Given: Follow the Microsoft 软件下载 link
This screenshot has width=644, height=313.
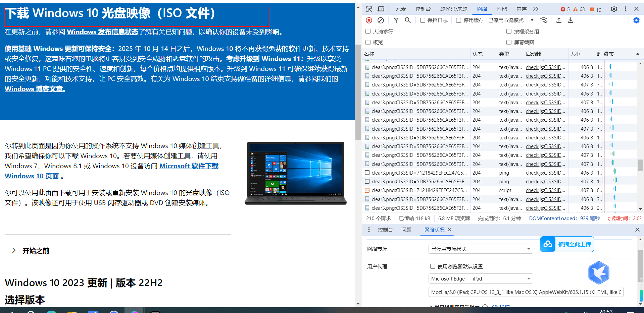Looking at the screenshot, I should 189,166.
